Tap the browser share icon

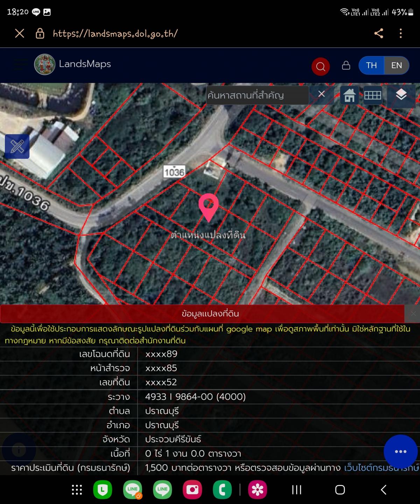pos(379,34)
